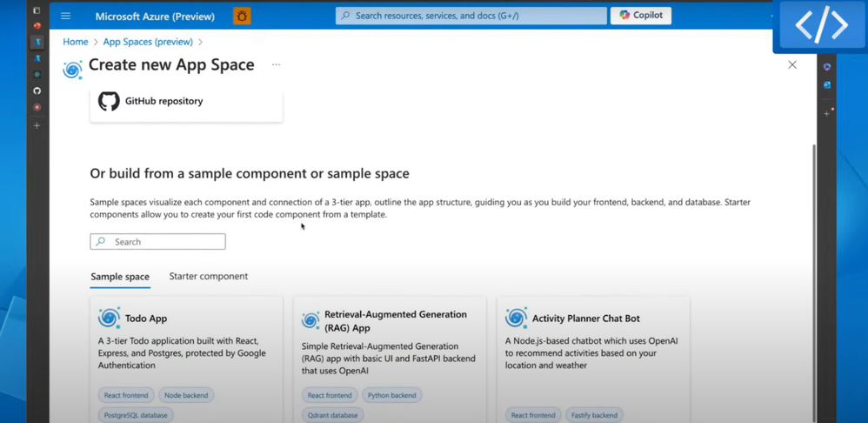Click Microsoft 365 Copilot icon in right sidebar

click(827, 67)
